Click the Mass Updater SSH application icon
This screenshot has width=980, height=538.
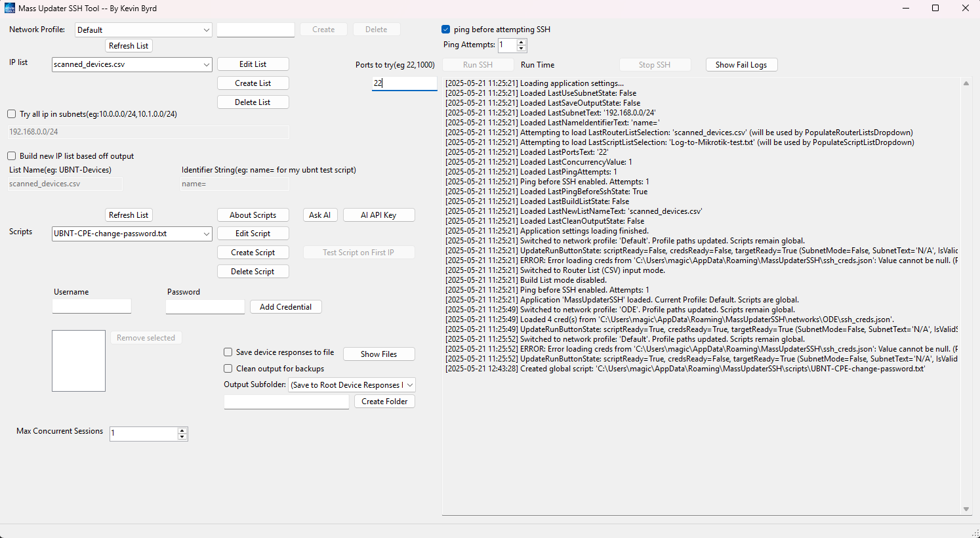point(9,8)
